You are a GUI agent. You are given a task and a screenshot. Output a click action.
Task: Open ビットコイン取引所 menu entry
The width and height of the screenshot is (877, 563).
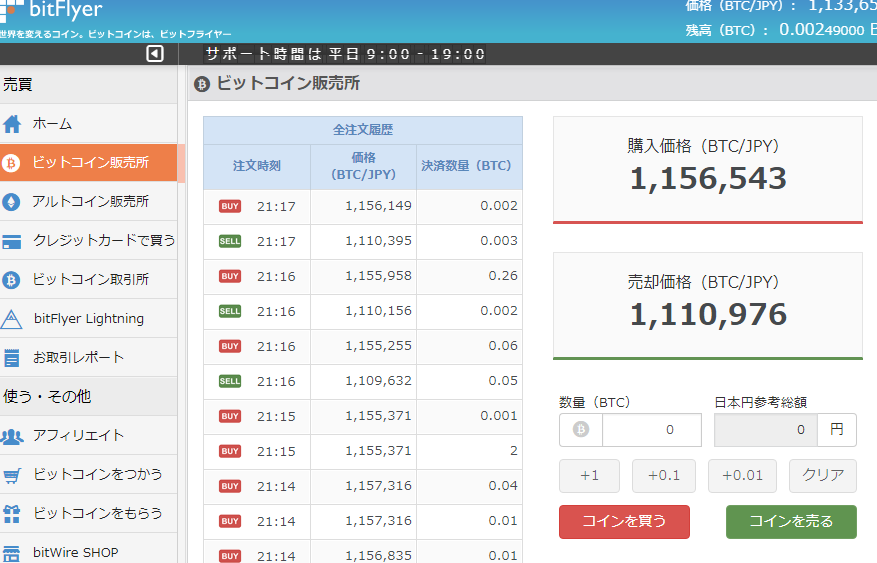(88, 280)
